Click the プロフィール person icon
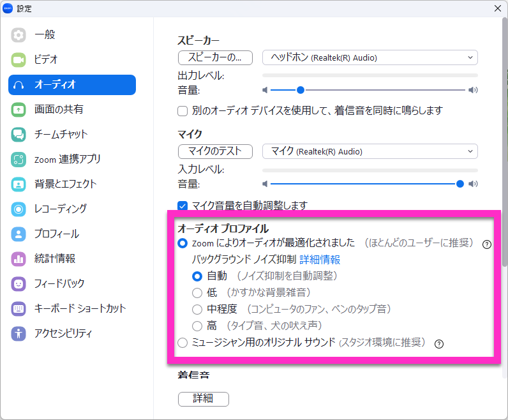 19,234
